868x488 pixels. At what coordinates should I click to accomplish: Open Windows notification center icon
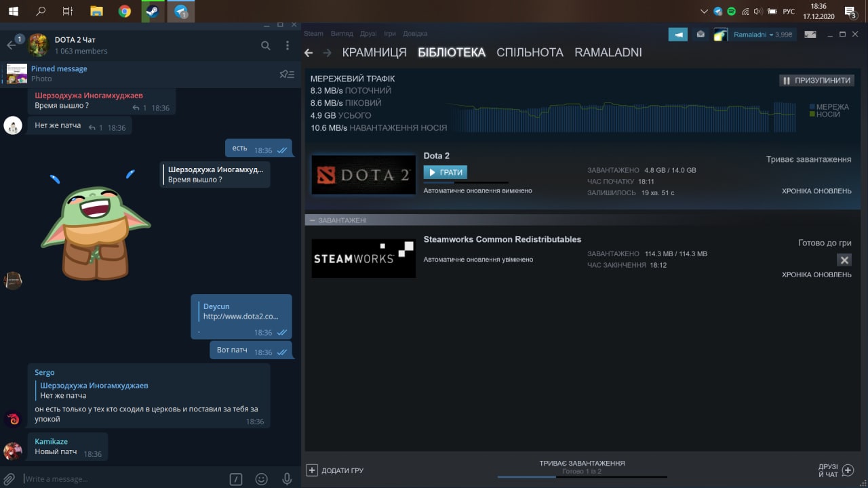[850, 11]
